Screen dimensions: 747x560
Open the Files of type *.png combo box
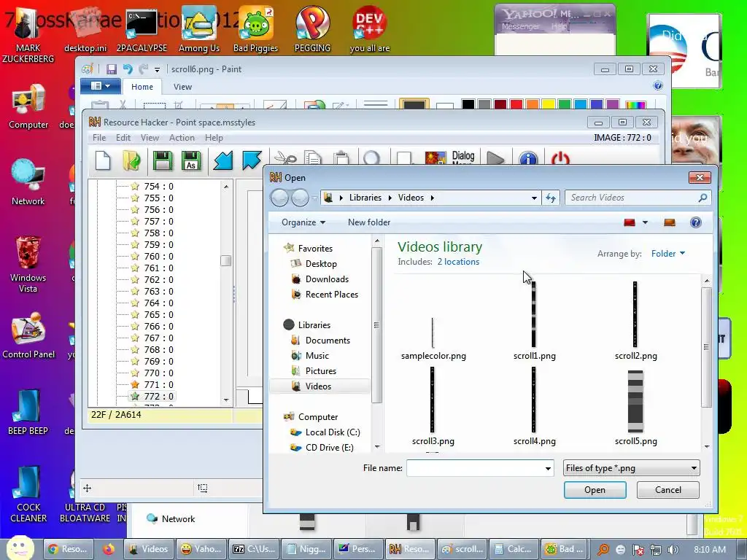pos(631,468)
